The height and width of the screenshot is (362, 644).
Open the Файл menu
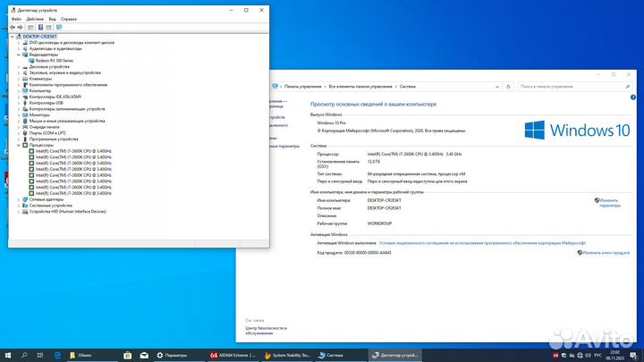click(x=16, y=19)
